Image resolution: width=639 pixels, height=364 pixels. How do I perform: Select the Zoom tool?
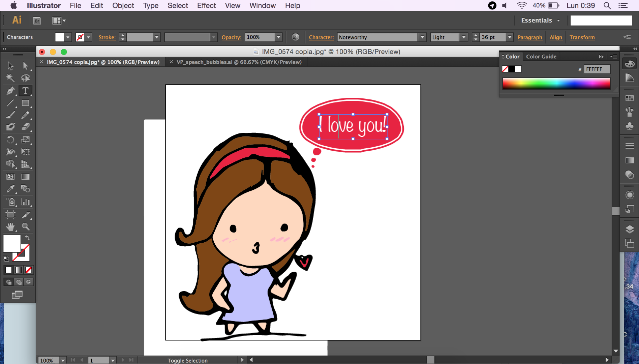tap(26, 226)
